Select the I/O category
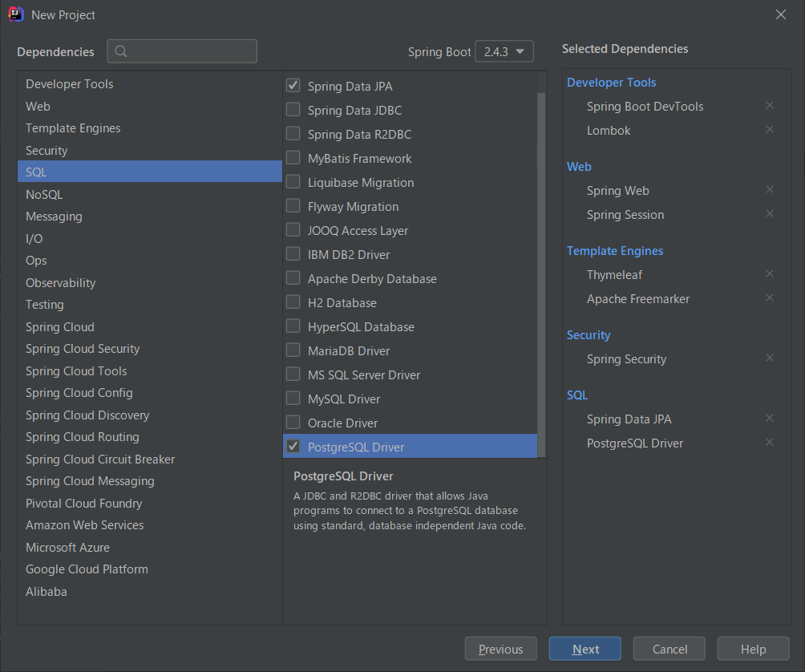This screenshot has width=805, height=672. tap(150, 239)
